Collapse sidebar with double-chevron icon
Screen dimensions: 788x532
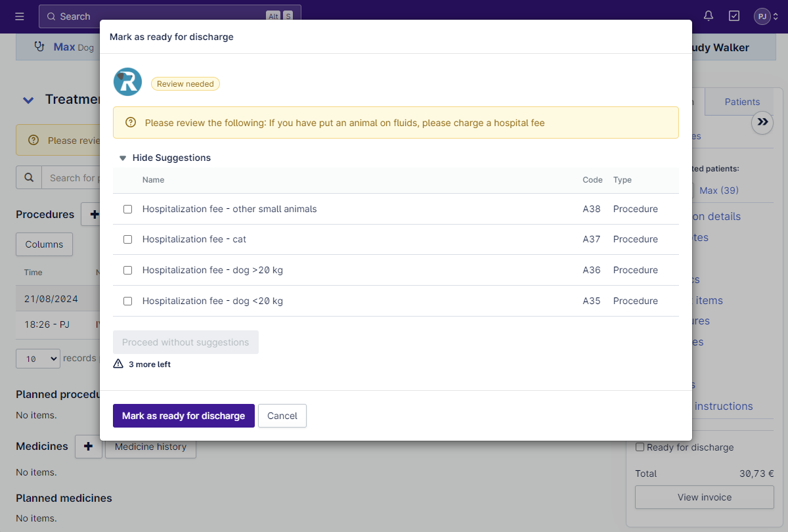click(762, 122)
